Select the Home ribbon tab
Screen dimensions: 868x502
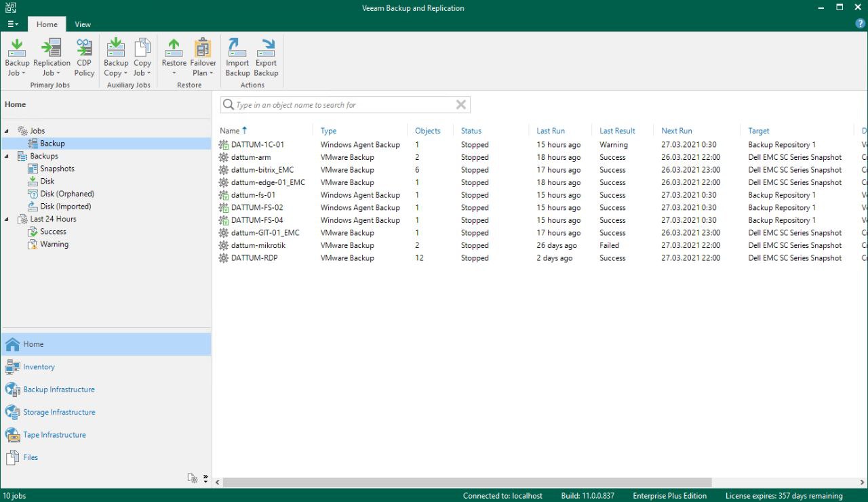click(x=47, y=24)
